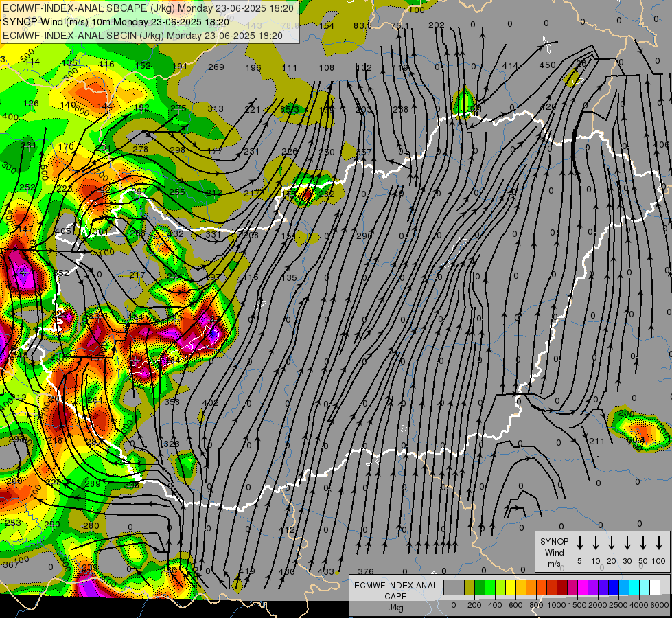Click the 2500 tick label on CAPE scale
The height and width of the screenshot is (618, 672).
pyautogui.click(x=618, y=605)
